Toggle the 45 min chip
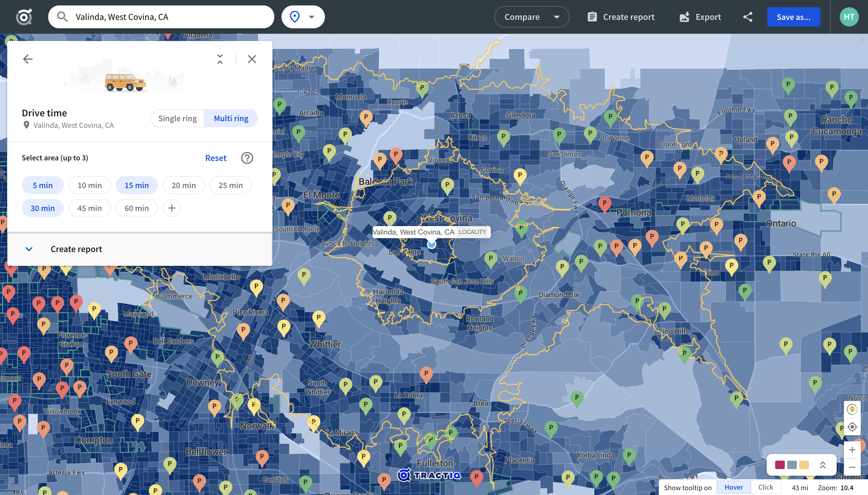 pos(90,208)
